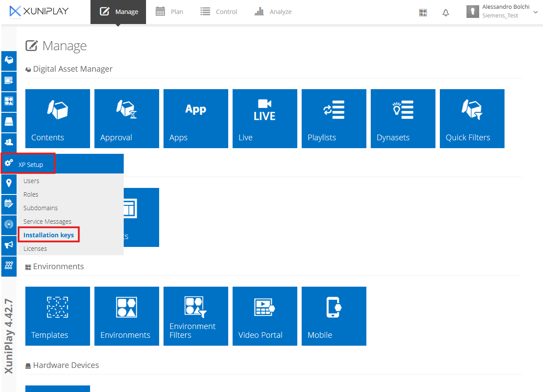The width and height of the screenshot is (543, 392).
Task: Switch to the Analyze tab
Action: coord(273,12)
